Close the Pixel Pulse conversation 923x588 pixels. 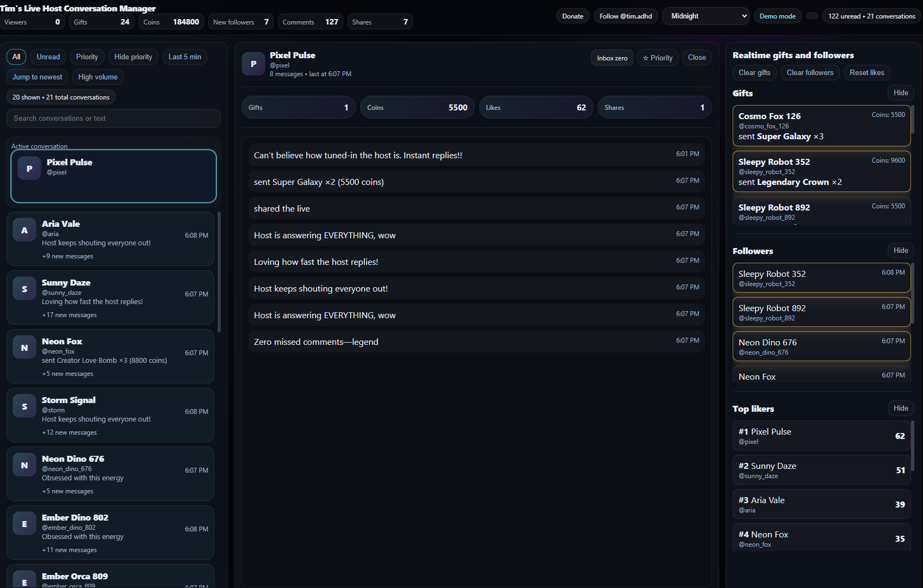pyautogui.click(x=697, y=58)
